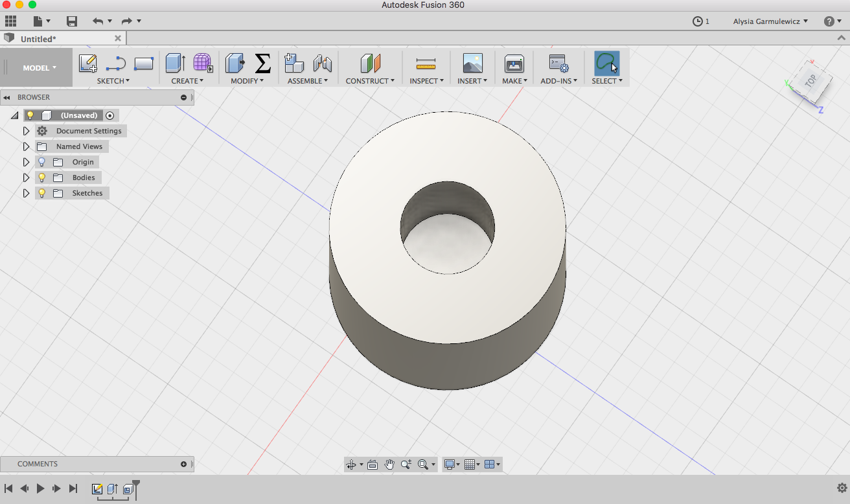Expand Document Settings node
Image resolution: width=850 pixels, height=504 pixels.
27,131
